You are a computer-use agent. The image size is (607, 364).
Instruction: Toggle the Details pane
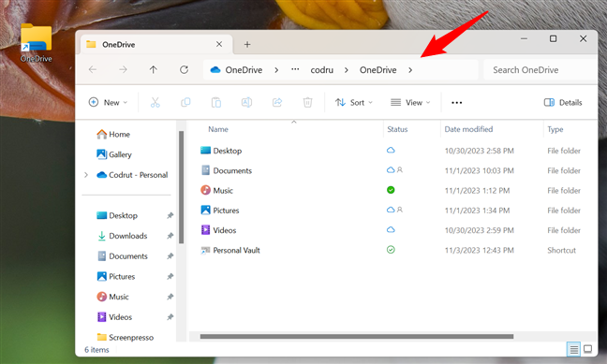coord(563,103)
